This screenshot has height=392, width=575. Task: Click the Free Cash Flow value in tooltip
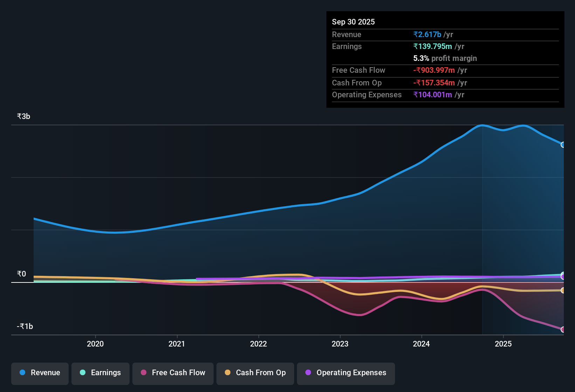(x=435, y=70)
